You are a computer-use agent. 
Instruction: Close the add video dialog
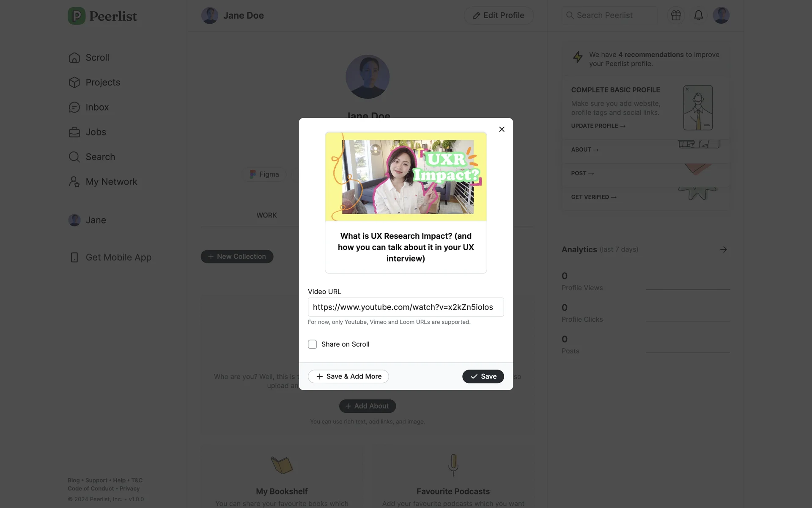pyautogui.click(x=502, y=129)
